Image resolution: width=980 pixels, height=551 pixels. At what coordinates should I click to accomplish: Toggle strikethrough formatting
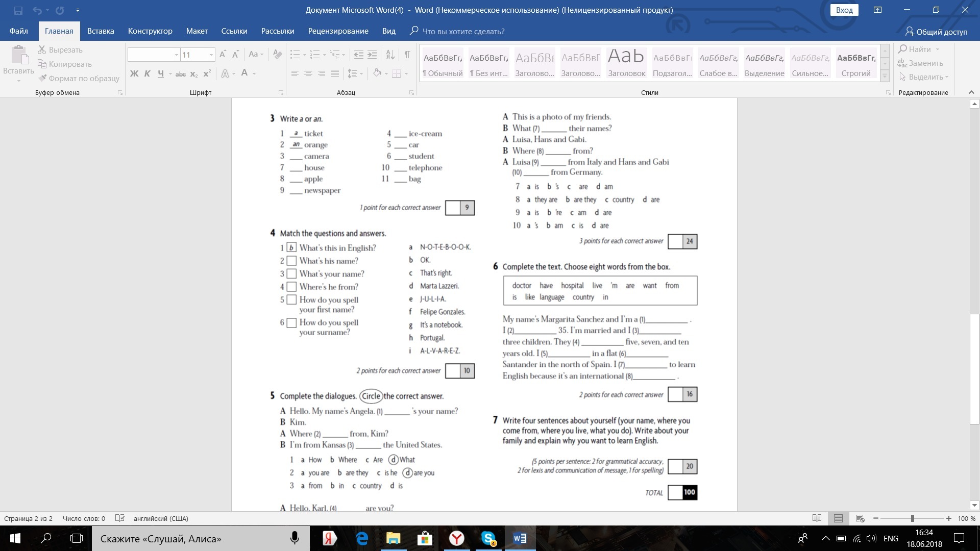[181, 74]
